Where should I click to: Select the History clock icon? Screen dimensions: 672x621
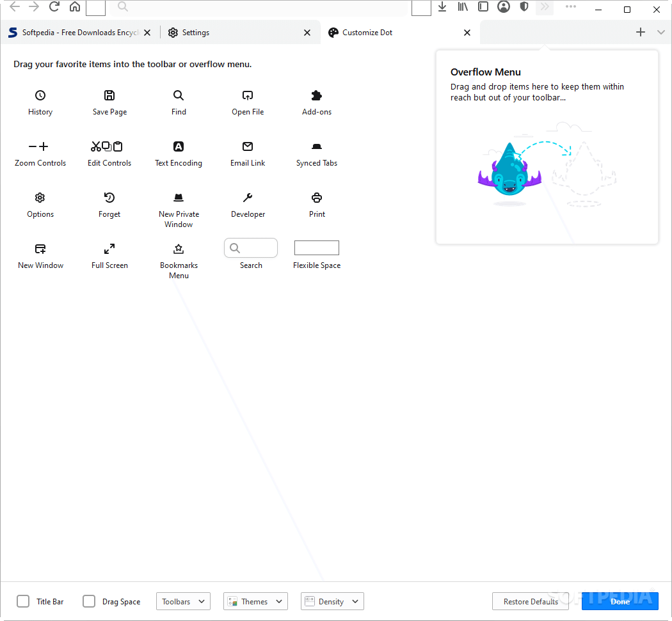point(40,95)
